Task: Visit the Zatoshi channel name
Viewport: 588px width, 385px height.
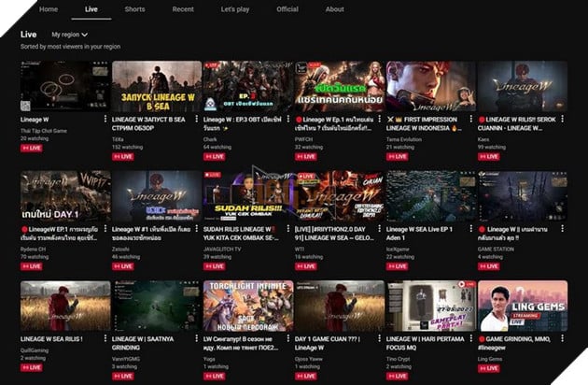Action: click(x=120, y=249)
